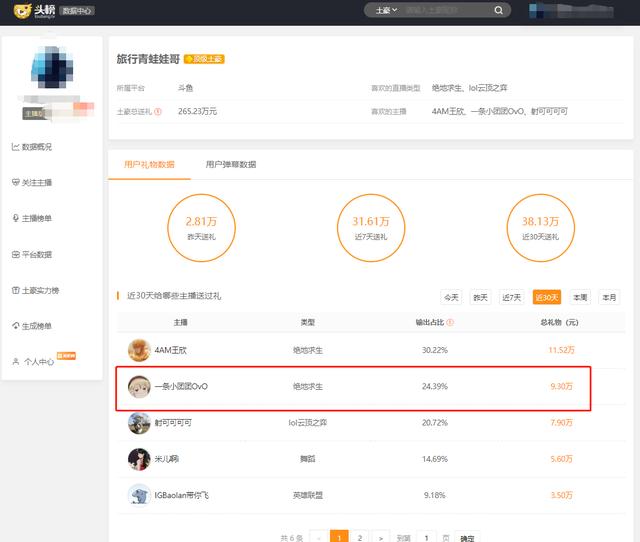Select the 今天 time filter
The width and height of the screenshot is (640, 542).
click(x=451, y=297)
